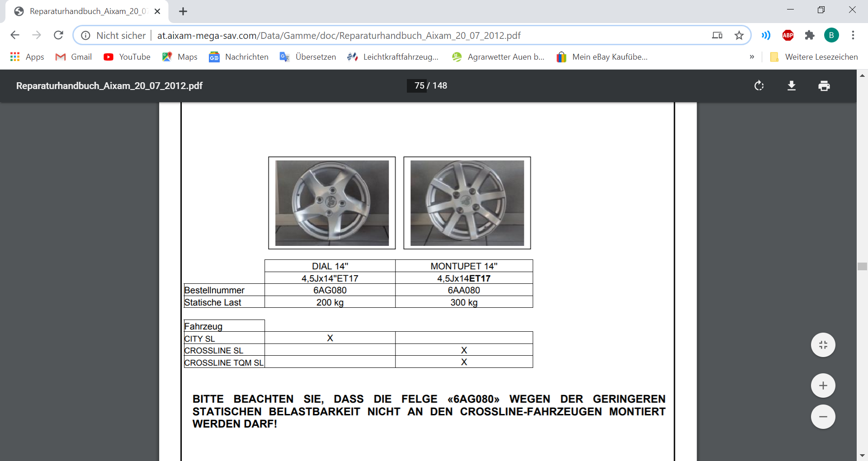Open the Extensions puzzle menu
Viewport: 868px width, 461px height.
pyautogui.click(x=810, y=35)
